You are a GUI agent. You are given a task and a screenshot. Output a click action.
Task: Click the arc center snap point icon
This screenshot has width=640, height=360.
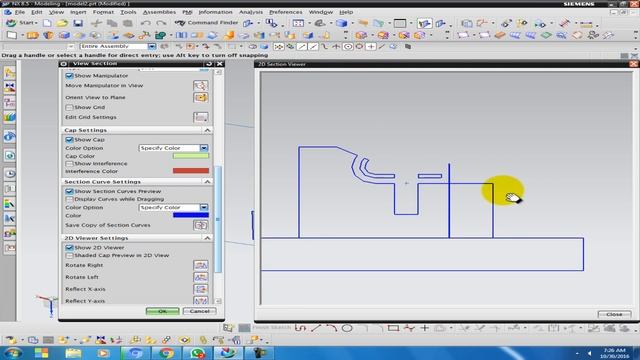coord(348,47)
